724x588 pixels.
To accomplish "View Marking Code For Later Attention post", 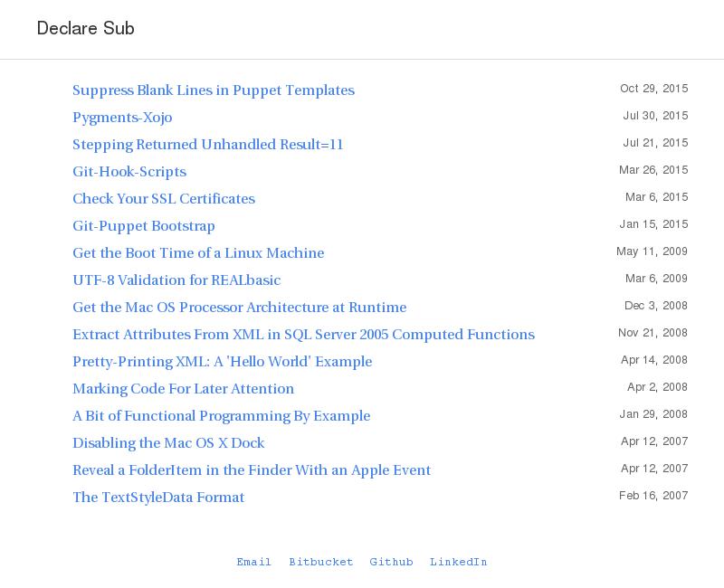I will [183, 389].
